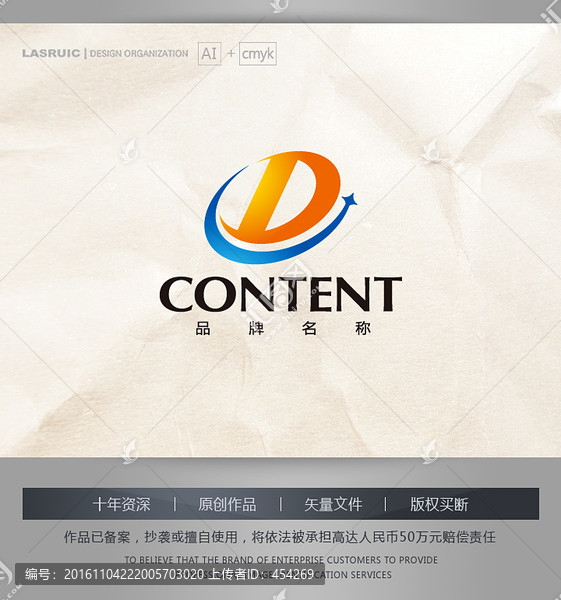Screen dimensions: 561x600
Task: Click 版权买断 in the dark banner
Action: coord(439,504)
